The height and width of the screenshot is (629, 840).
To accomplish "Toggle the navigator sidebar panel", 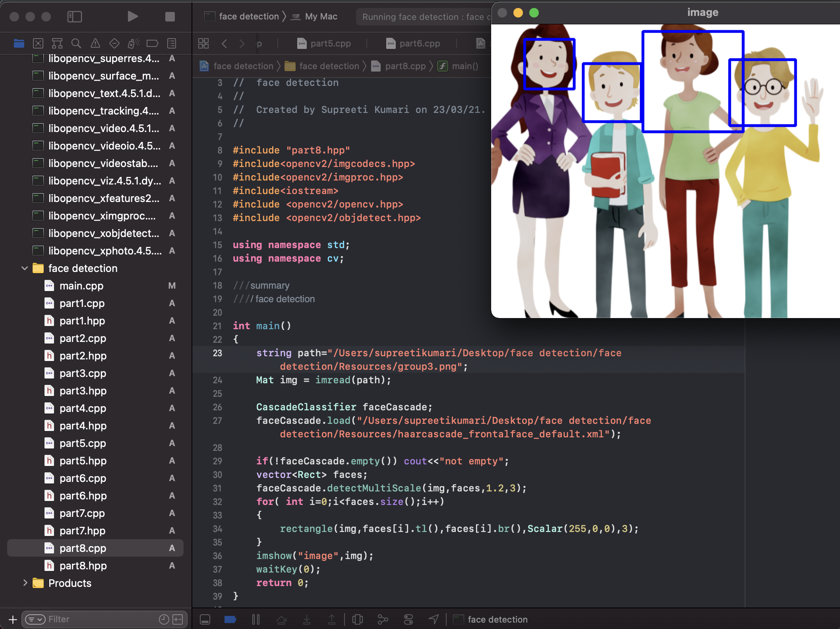I will (74, 17).
